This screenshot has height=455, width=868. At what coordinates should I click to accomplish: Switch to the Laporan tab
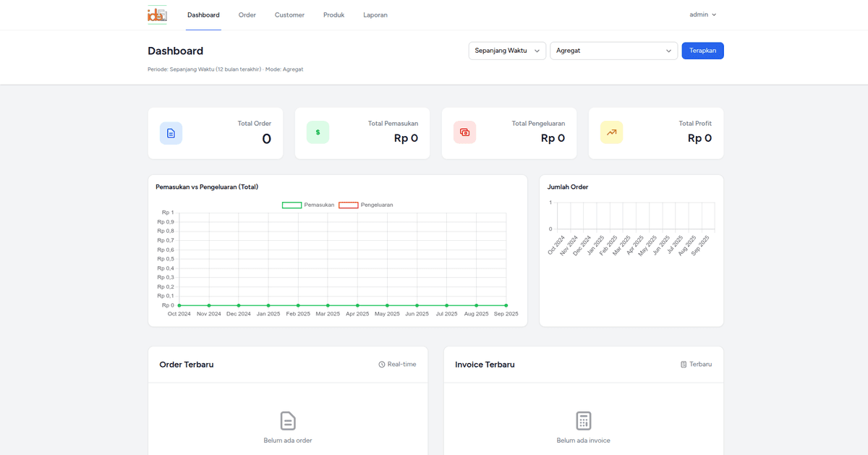click(x=375, y=14)
